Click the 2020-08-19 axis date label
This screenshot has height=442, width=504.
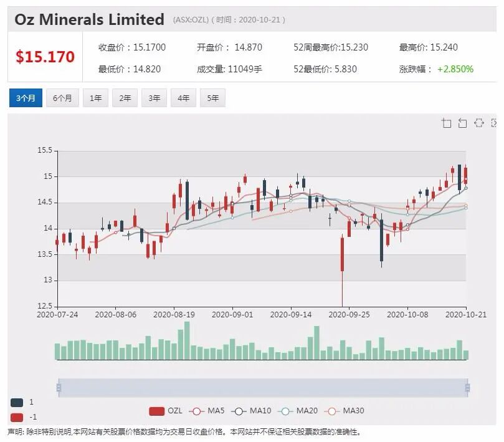pos(174,315)
